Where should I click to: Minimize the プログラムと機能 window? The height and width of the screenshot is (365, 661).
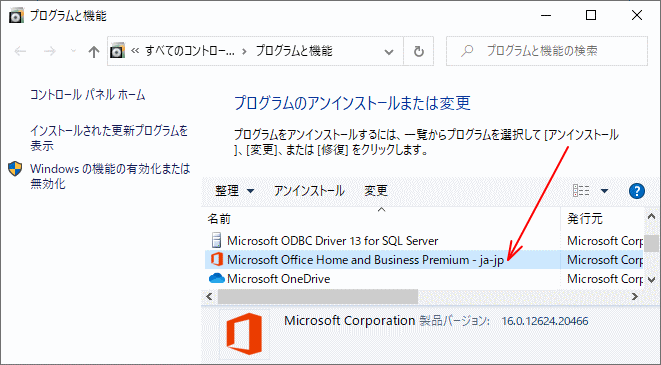pyautogui.click(x=546, y=16)
